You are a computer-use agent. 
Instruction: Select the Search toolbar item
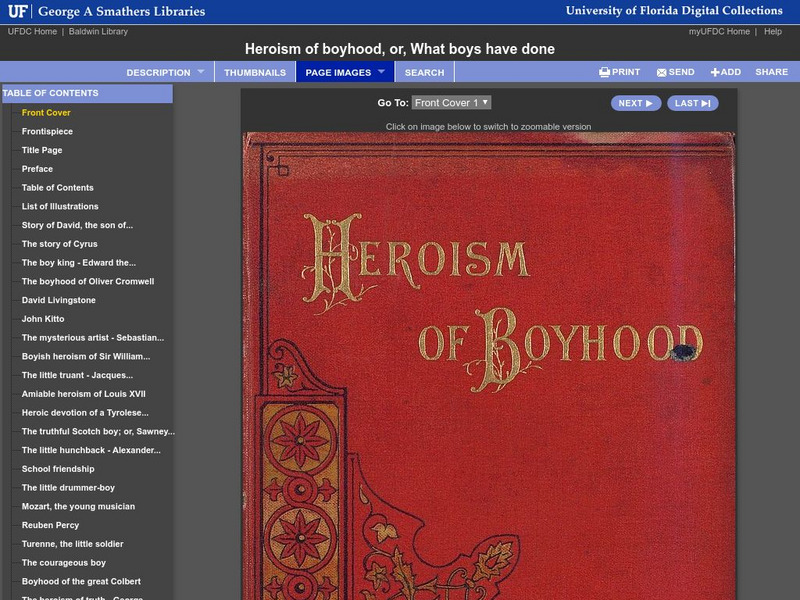[424, 72]
